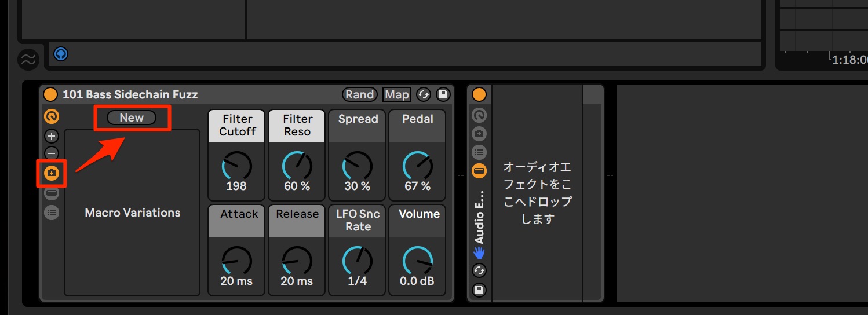Toggle the Map mode button
Viewport: 868px width, 315px height.
(x=397, y=94)
